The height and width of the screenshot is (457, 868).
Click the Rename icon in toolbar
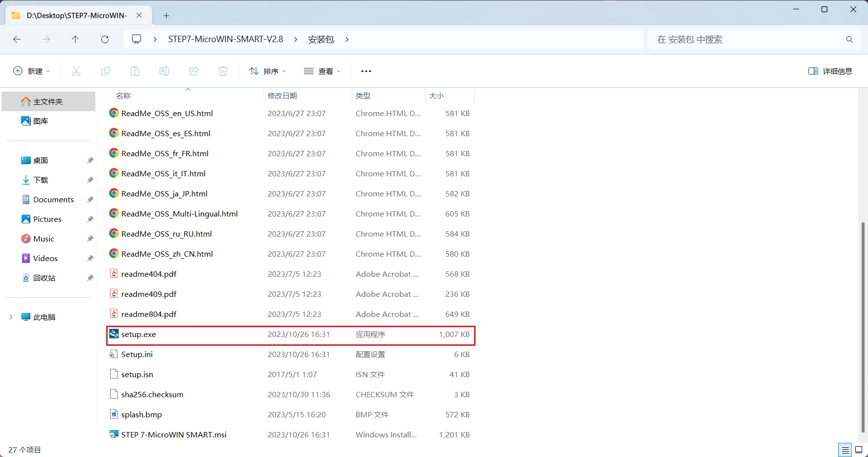click(x=164, y=71)
